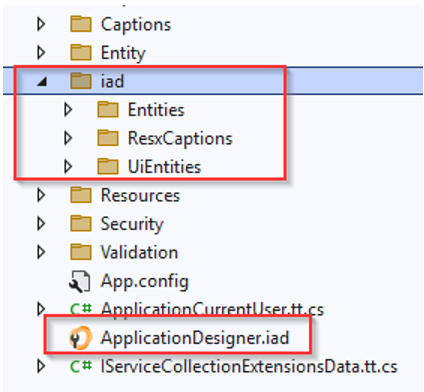Click the Security folder icon
The width and height of the screenshot is (424, 392).
pyautogui.click(x=81, y=223)
